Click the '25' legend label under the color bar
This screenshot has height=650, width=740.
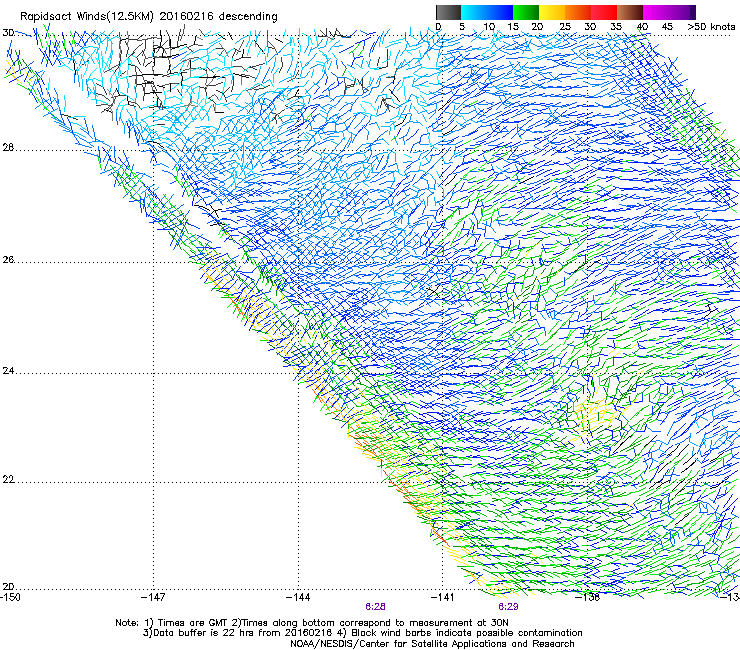[x=565, y=27]
